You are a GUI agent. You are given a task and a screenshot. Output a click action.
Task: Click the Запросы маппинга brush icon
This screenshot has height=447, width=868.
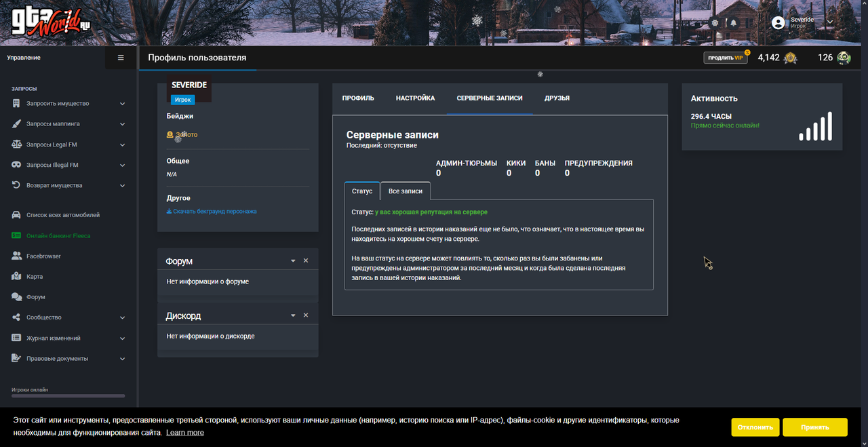(x=16, y=124)
